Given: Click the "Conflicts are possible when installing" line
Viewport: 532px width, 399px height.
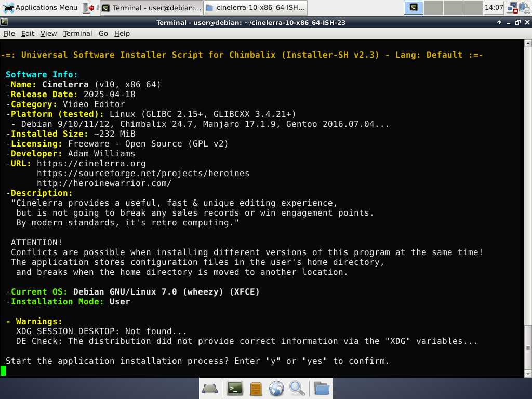Looking at the screenshot, I should click(247, 252).
